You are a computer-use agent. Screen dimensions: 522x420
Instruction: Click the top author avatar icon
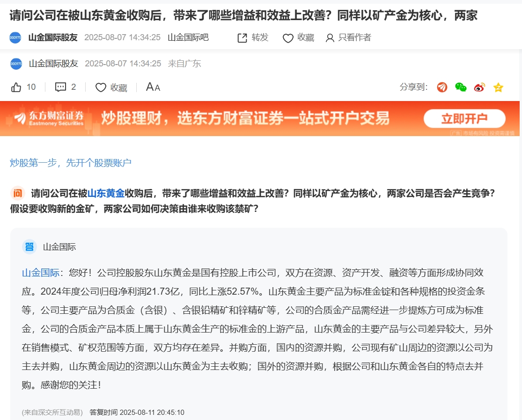point(15,37)
